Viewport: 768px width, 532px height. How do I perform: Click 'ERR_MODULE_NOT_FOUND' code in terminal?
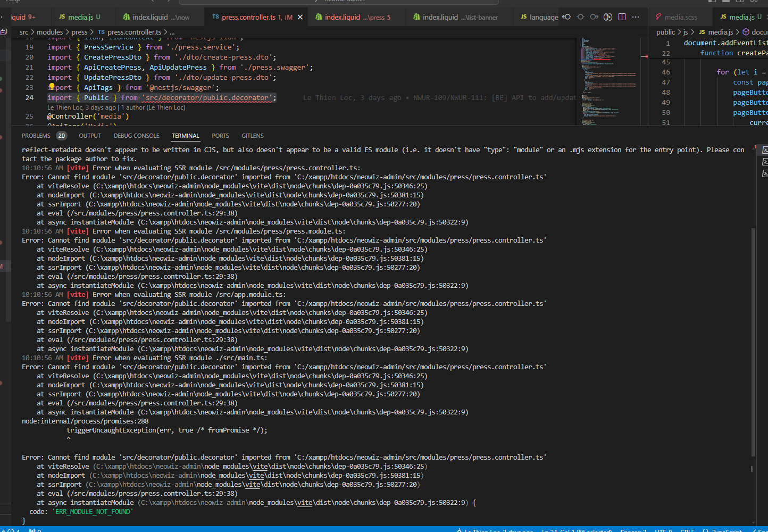tap(93, 512)
